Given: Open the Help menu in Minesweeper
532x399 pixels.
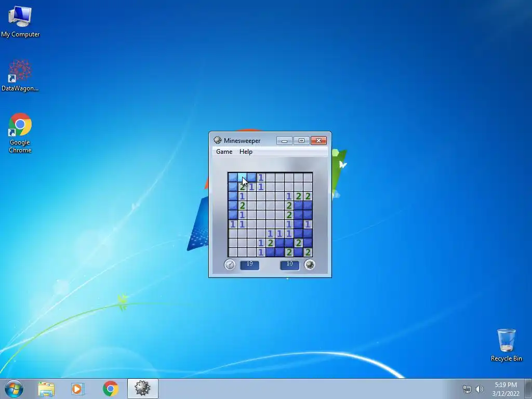Looking at the screenshot, I should [246, 152].
